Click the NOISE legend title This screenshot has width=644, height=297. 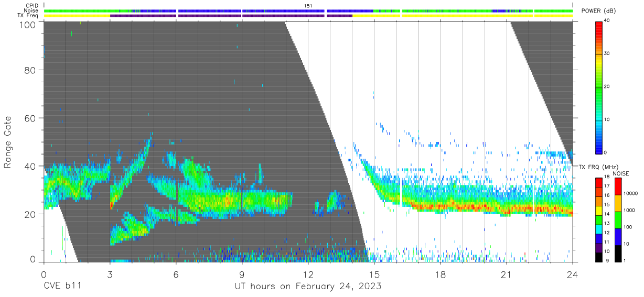click(620, 173)
